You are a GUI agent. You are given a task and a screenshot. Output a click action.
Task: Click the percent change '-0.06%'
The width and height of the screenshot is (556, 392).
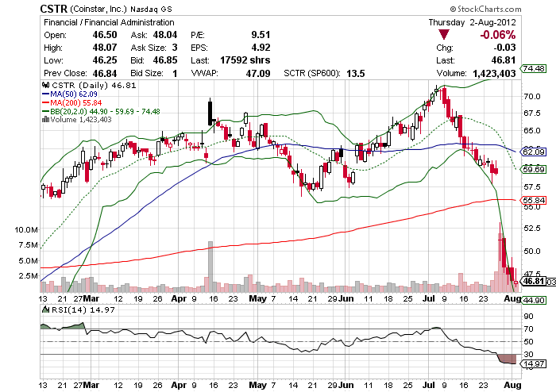pyautogui.click(x=498, y=35)
